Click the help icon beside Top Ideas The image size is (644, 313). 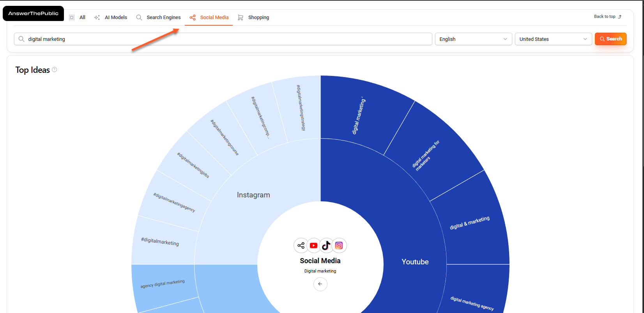[x=55, y=70]
